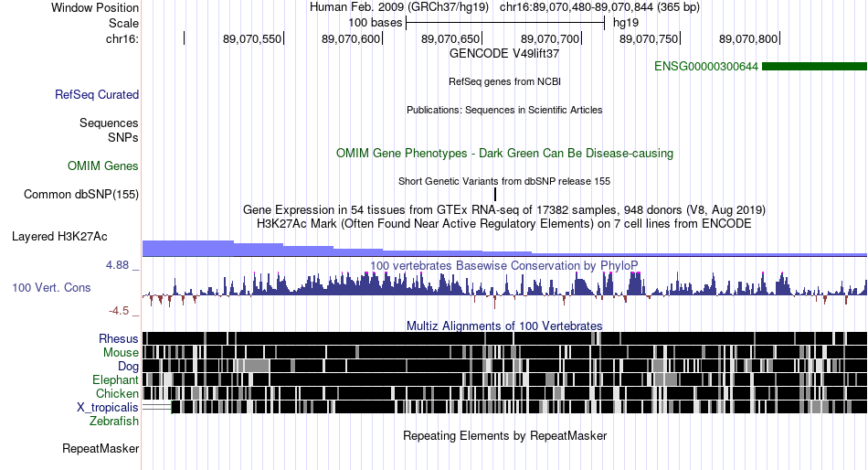
Task: Click the GTEx Gene Expression track title
Action: (x=504, y=210)
